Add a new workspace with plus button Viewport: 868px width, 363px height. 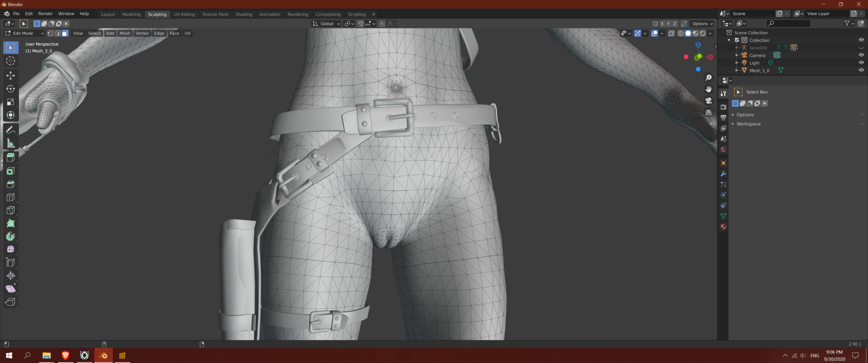(x=373, y=14)
